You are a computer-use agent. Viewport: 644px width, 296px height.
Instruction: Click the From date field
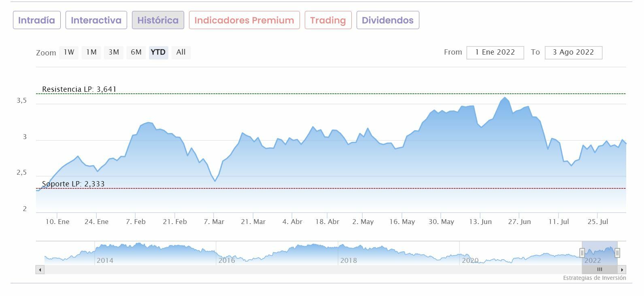coord(495,53)
